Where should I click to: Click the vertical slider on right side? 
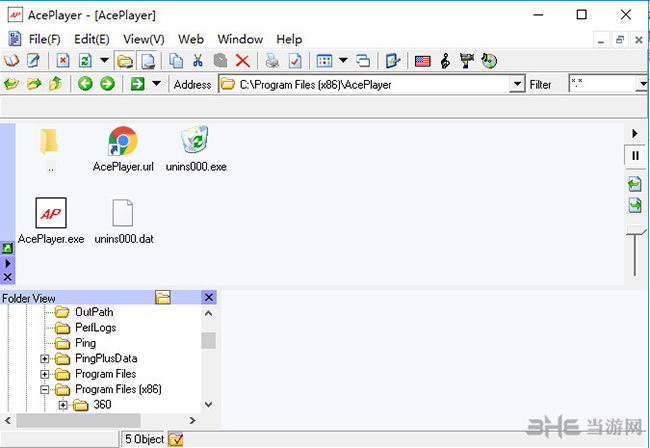click(x=635, y=251)
